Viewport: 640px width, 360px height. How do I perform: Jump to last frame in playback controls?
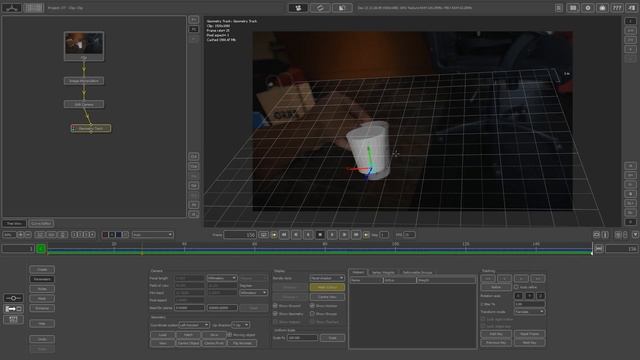coord(356,235)
